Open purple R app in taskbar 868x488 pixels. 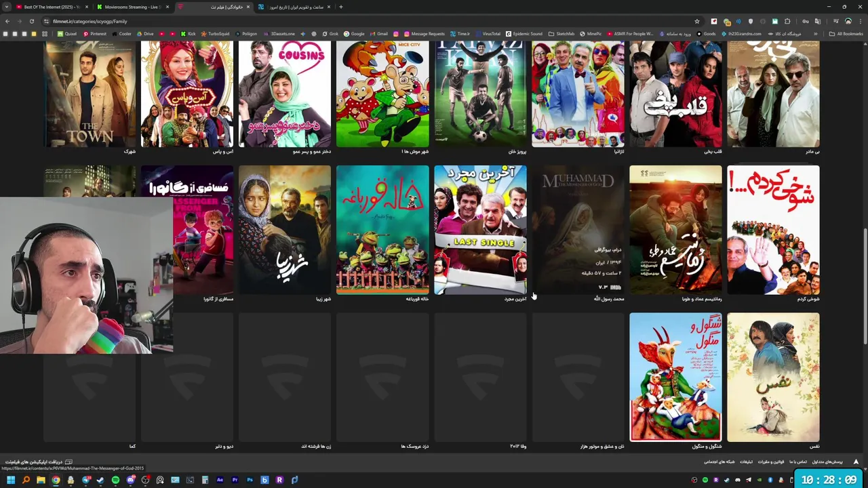tap(279, 480)
